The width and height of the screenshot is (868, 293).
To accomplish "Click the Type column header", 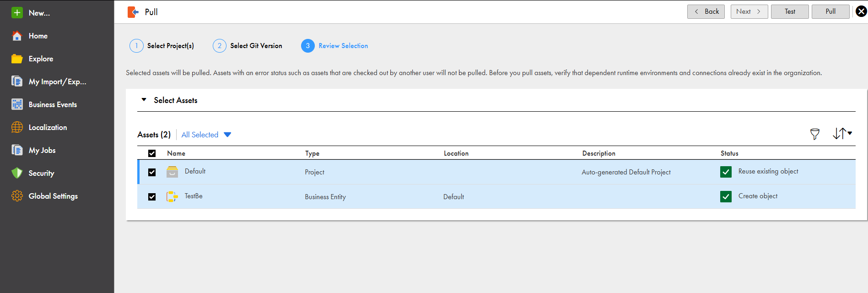I will (313, 153).
